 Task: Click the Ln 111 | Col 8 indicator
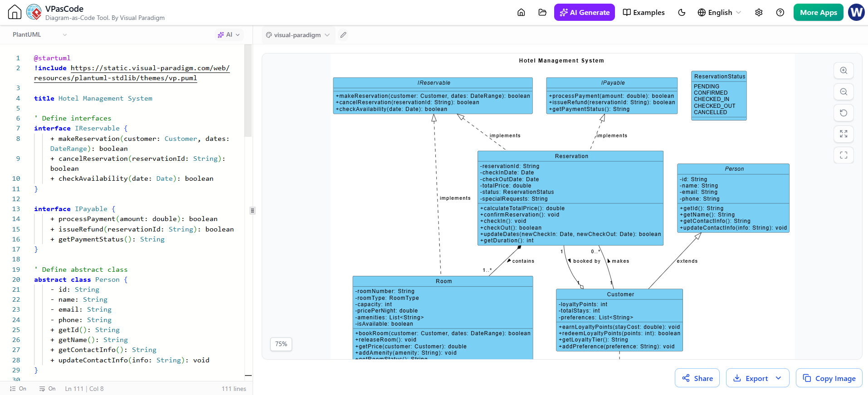point(84,389)
